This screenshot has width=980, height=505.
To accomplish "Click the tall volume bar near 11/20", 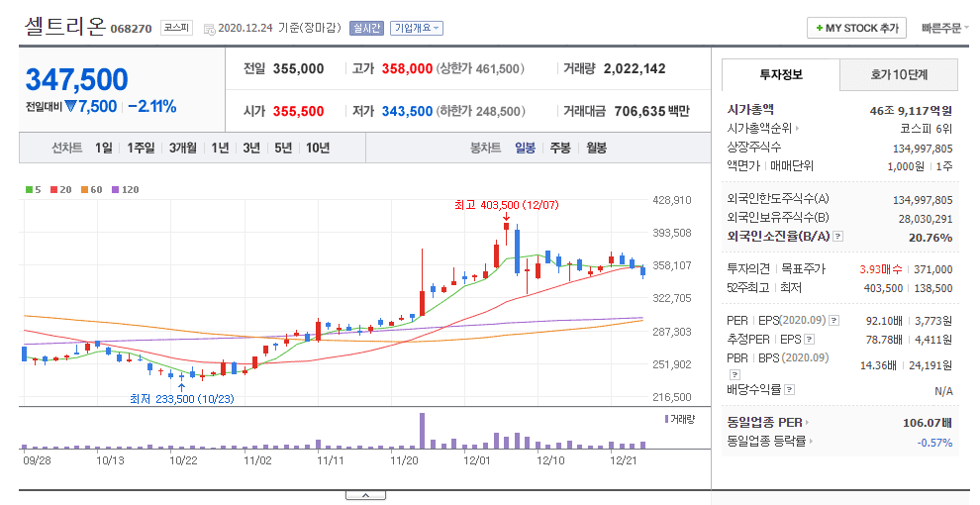I will [x=422, y=431].
